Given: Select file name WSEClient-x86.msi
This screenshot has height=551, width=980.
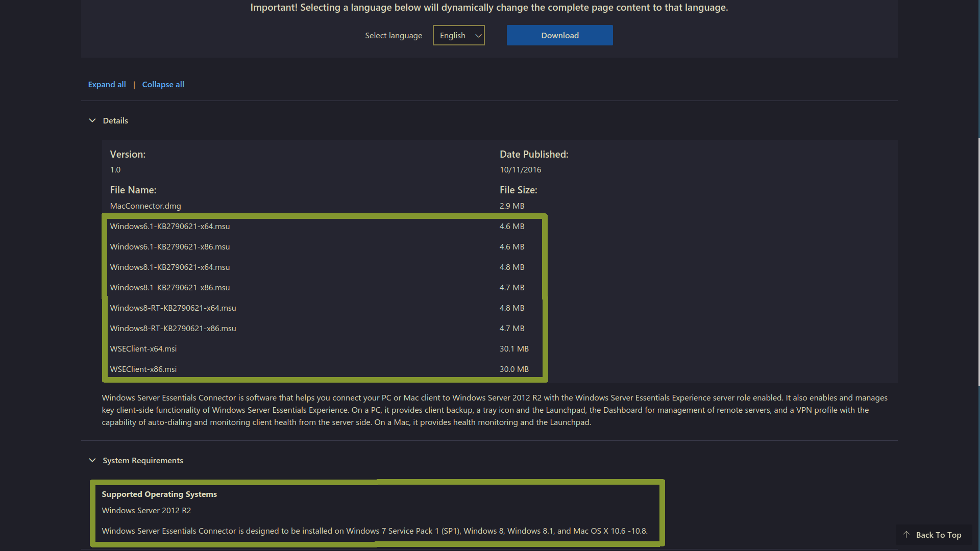Looking at the screenshot, I should (143, 369).
